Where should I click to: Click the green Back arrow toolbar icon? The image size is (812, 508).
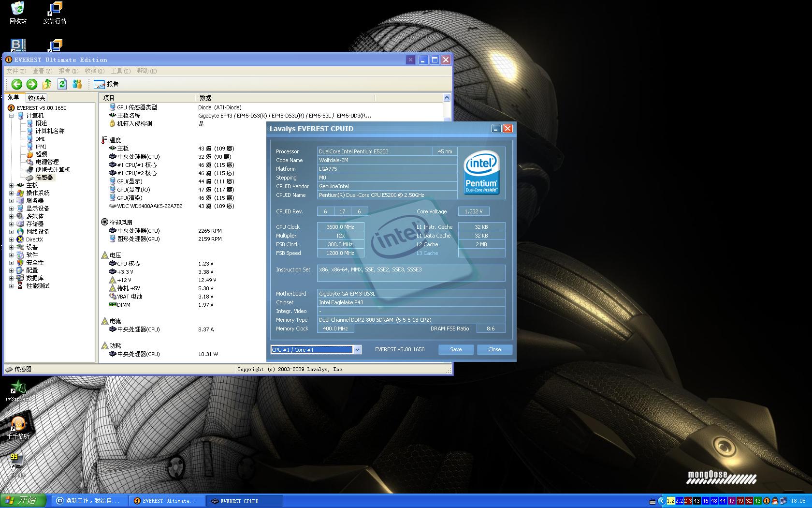17,84
